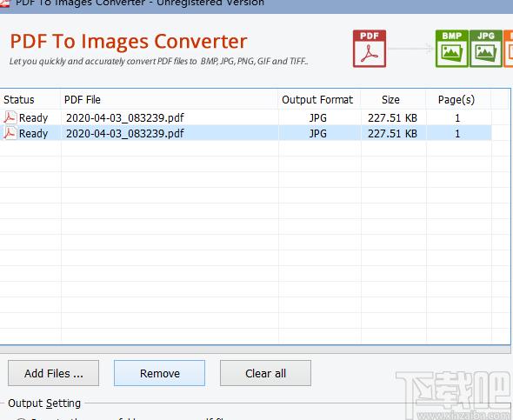Click the Output Format column header
Image resolution: width=513 pixels, height=420 pixels.
pyautogui.click(x=319, y=99)
